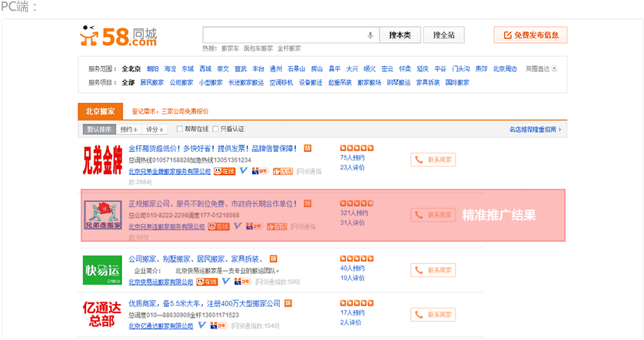Image resolution: width=644 pixels, height=340 pixels.
Task: Click 在线 chat icon for 北京兄弟金牌搬家服务有限公司
Action: click(x=224, y=171)
